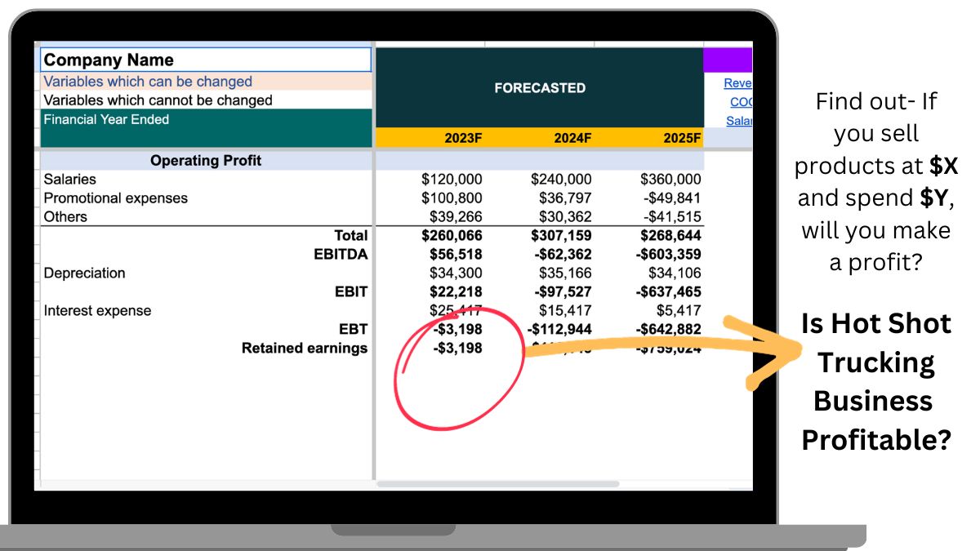Click the 2024F Total value $307,159

tap(561, 236)
